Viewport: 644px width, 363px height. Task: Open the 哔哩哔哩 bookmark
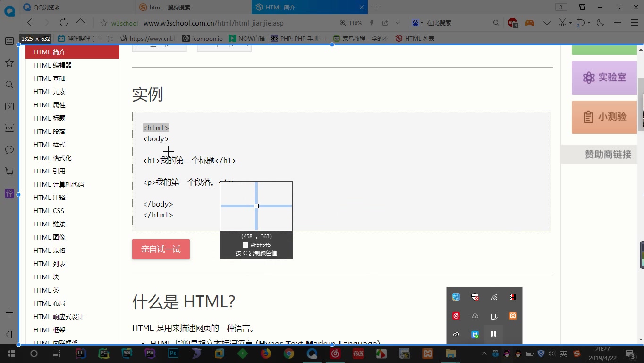[x=85, y=38]
